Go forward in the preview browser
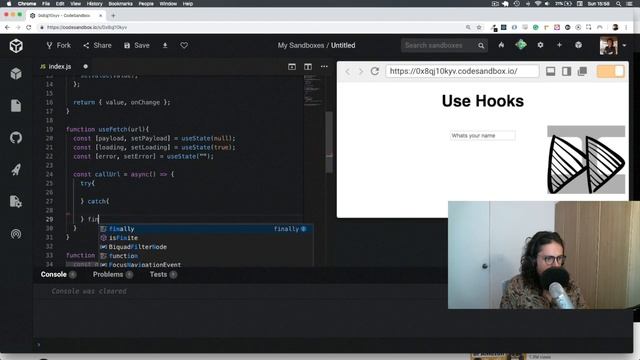Screen dimensions: 640x360 coord(361,71)
